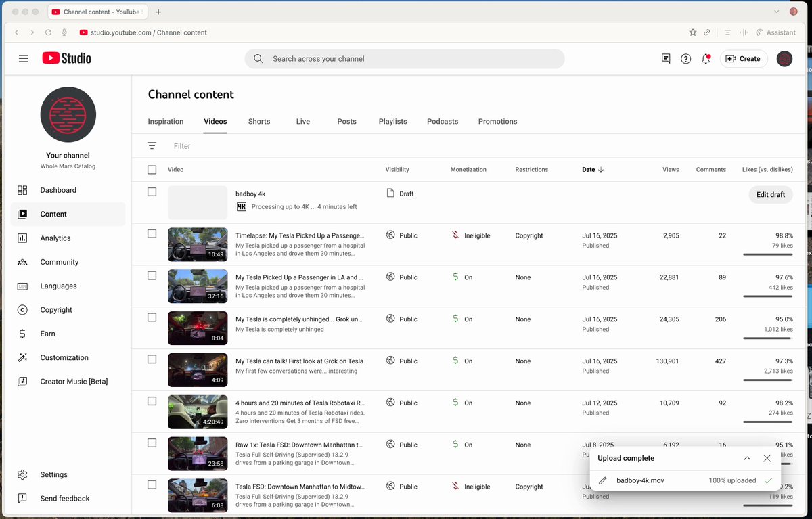
Task: Click the search magnifier icon
Action: 258,59
